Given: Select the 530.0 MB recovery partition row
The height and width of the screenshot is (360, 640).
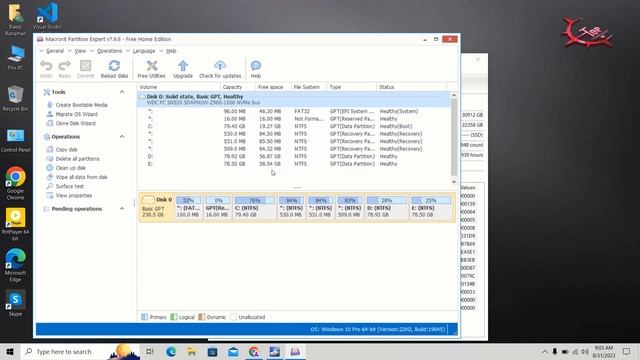Looking at the screenshot, I should [x=294, y=134].
